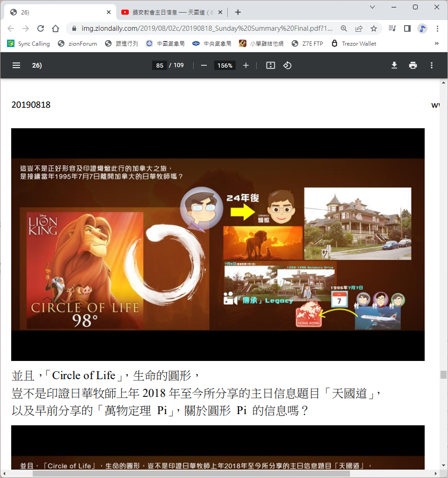Click the URL address bar

pos(207,28)
